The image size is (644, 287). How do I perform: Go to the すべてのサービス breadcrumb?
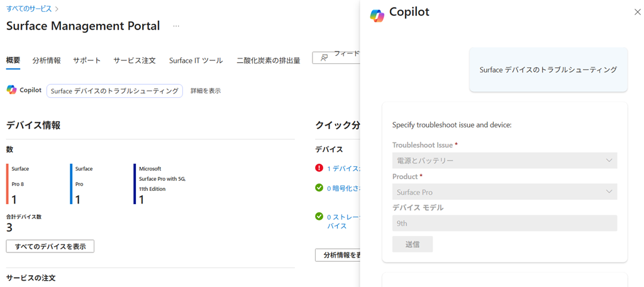pyautogui.click(x=29, y=8)
